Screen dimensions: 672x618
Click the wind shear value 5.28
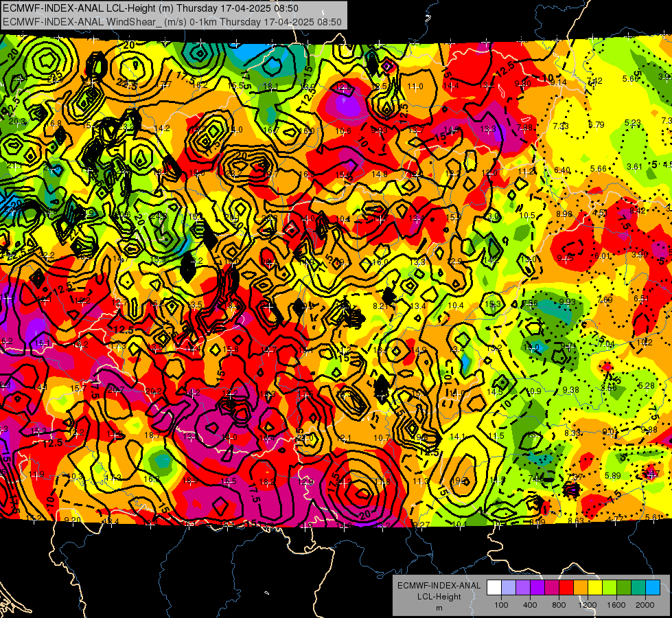(x=647, y=385)
